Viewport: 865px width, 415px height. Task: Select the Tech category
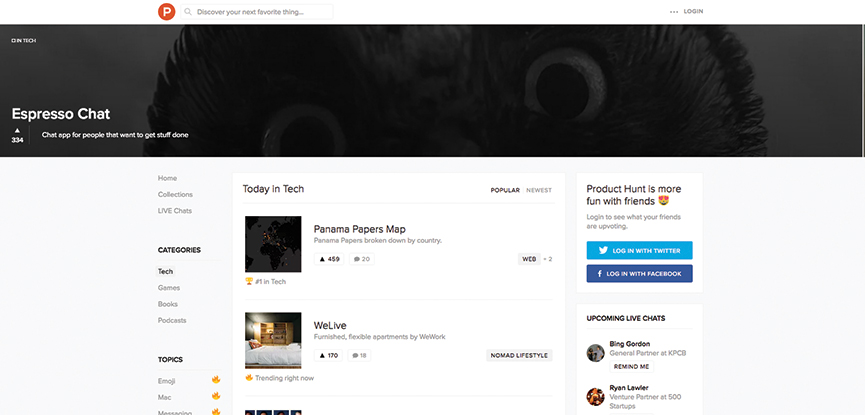(165, 272)
